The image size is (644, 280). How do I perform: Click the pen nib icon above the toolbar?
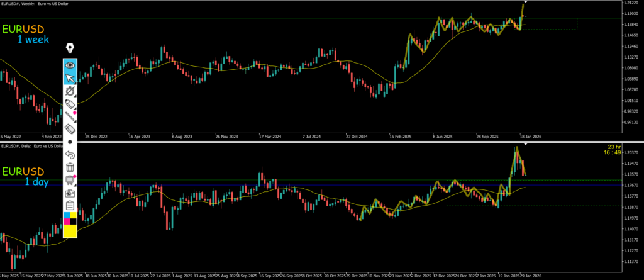pos(70,48)
